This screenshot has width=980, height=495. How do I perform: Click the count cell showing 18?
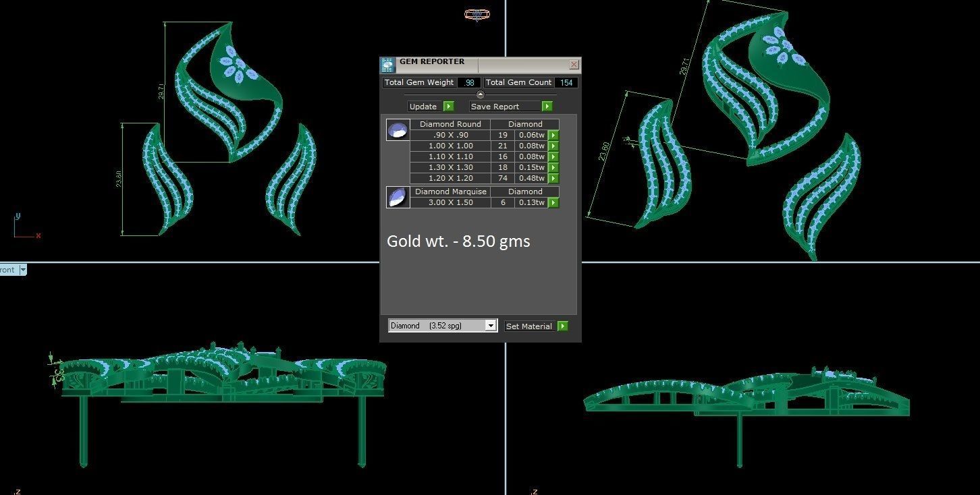[503, 167]
